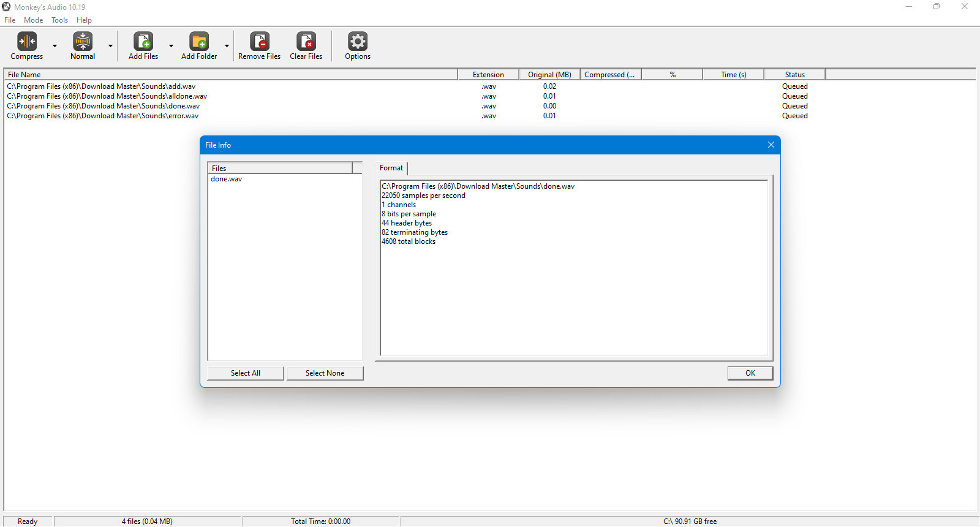
Task: Click the Normal compression level icon
Action: 83,41
